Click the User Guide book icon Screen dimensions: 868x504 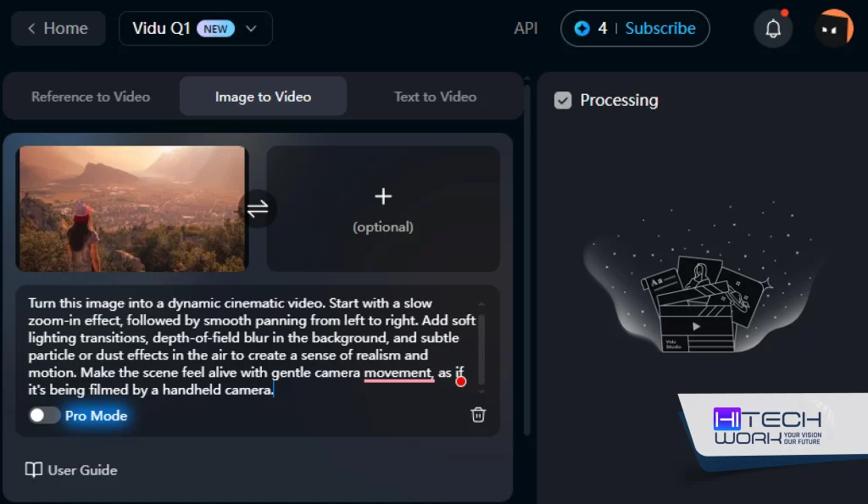pos(34,470)
